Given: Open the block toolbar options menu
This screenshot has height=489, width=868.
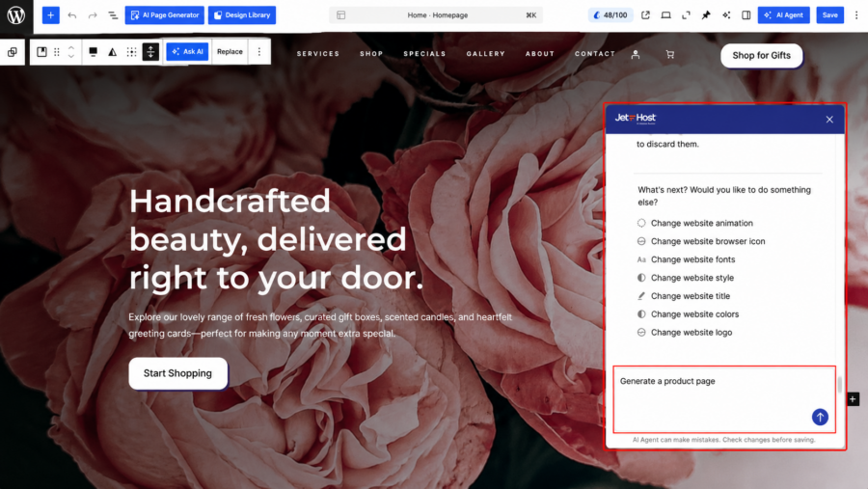Looking at the screenshot, I should point(259,51).
